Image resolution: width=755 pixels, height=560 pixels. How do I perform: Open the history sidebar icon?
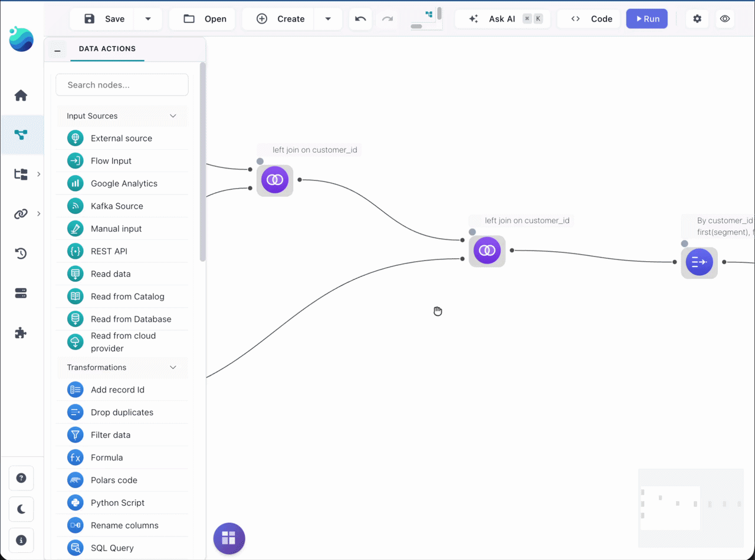21,253
